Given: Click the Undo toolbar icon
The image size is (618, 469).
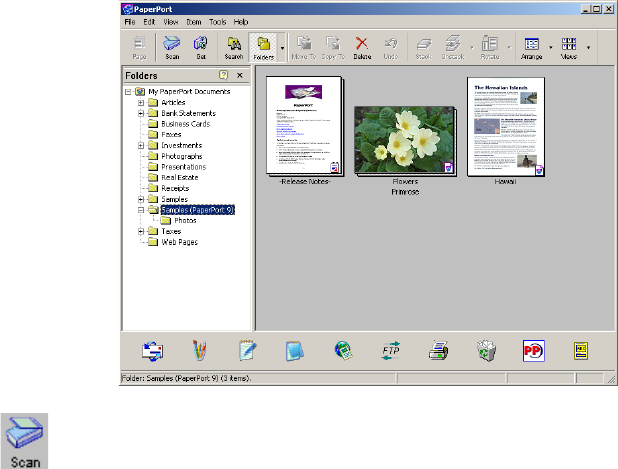Looking at the screenshot, I should [391, 47].
